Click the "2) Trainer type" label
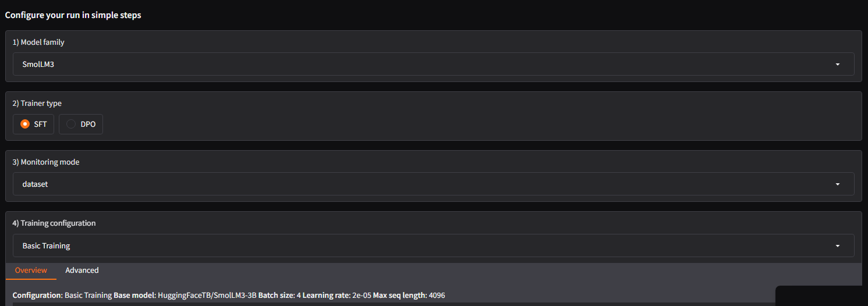The height and width of the screenshot is (306, 868). pyautogui.click(x=37, y=104)
